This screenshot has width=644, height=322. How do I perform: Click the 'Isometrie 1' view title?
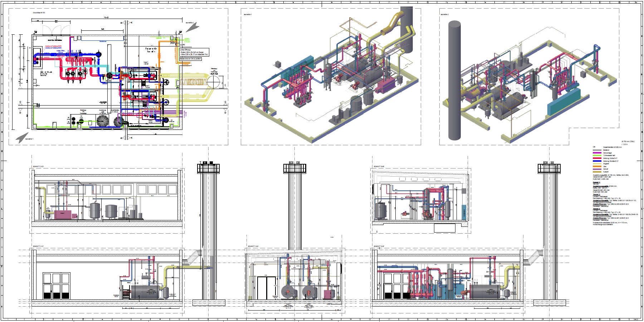pyautogui.click(x=248, y=15)
